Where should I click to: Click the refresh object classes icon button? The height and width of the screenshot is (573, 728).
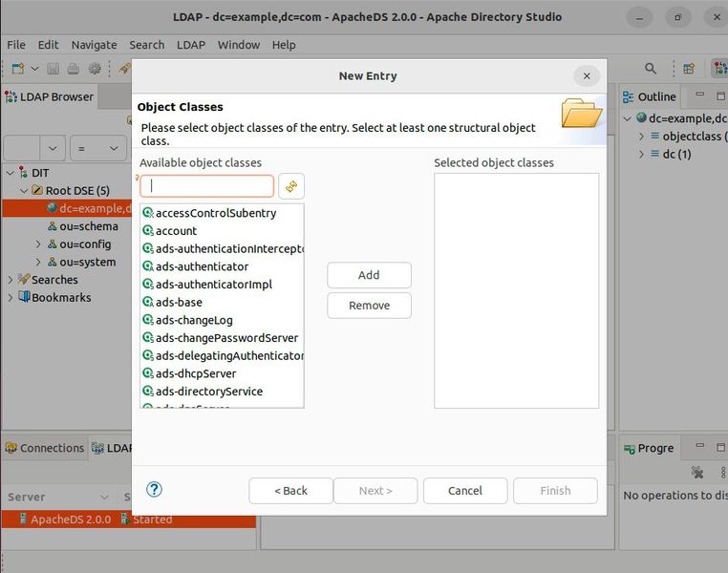(291, 186)
